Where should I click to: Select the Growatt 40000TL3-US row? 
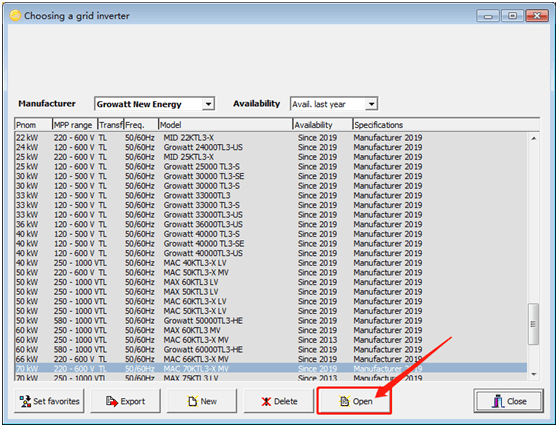click(271, 253)
